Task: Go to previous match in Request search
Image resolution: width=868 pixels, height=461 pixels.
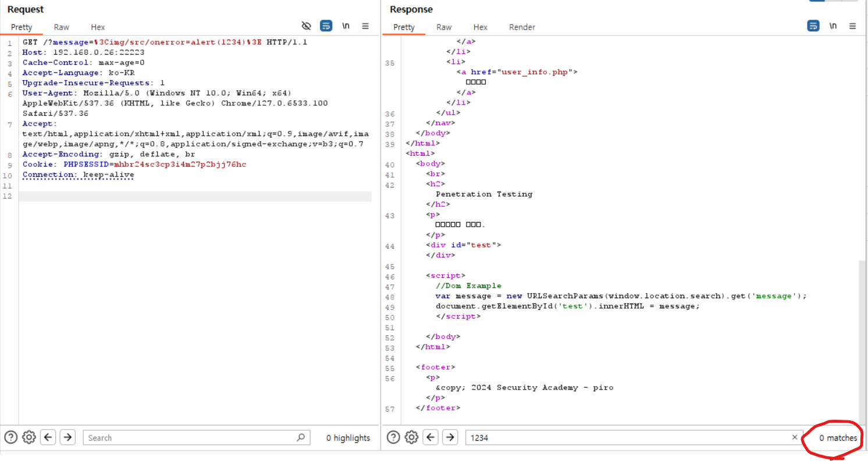Action: point(48,437)
